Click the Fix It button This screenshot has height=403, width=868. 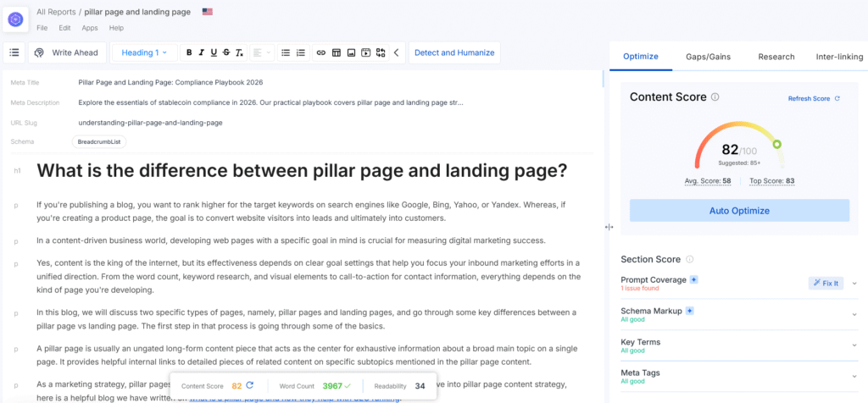pyautogui.click(x=826, y=283)
